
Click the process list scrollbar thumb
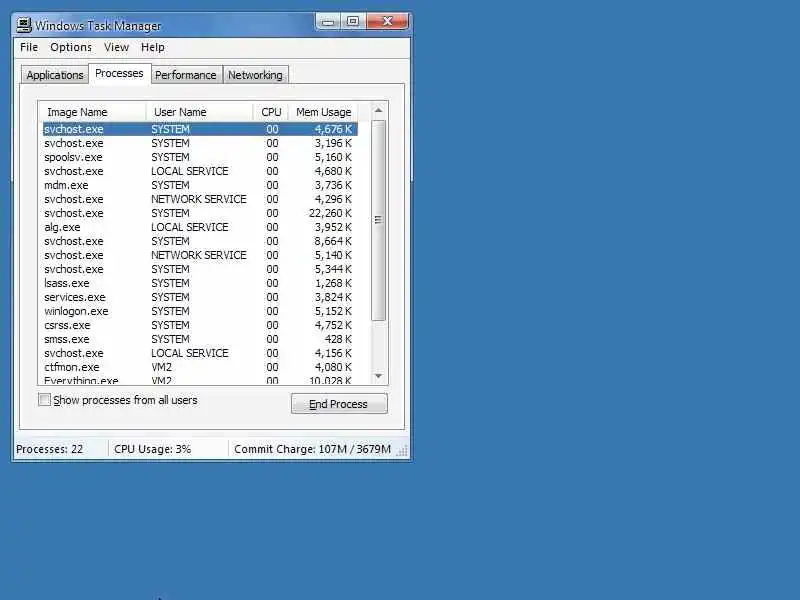click(378, 220)
